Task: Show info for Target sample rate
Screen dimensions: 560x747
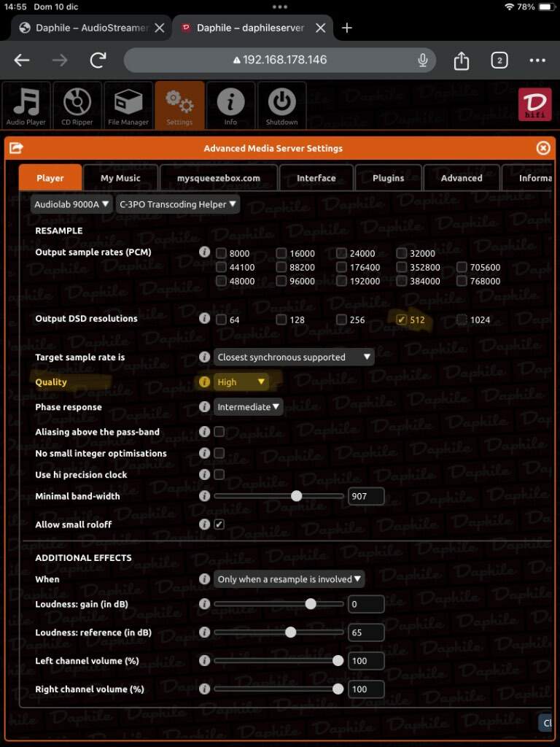Action: [204, 357]
